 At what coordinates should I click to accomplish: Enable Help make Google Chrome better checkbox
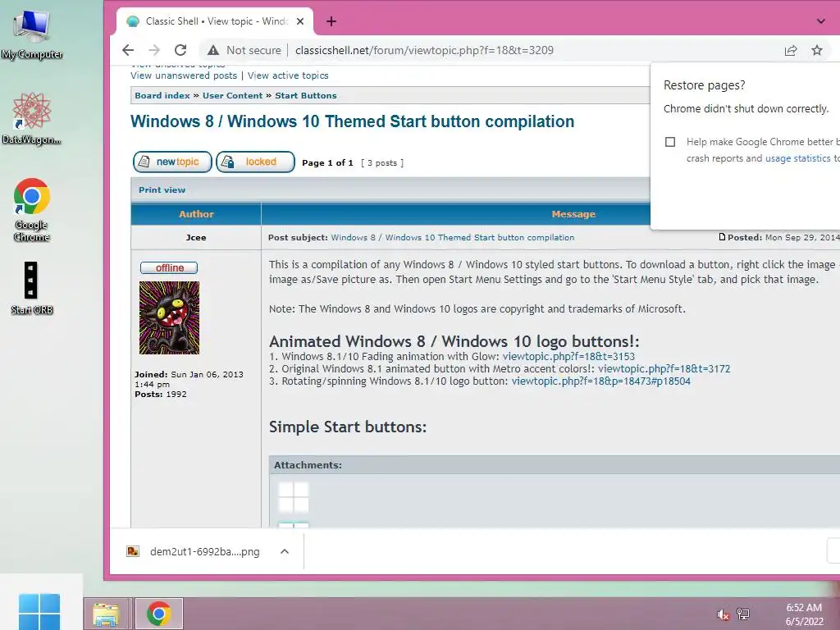(669, 142)
